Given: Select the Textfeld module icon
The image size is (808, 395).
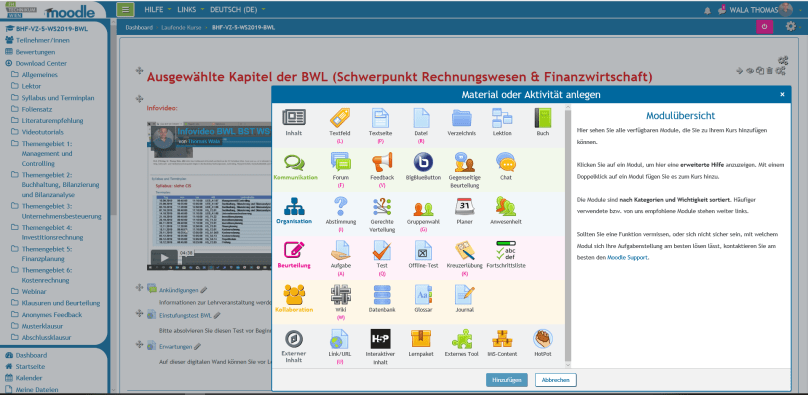Looking at the screenshot, I should [x=340, y=118].
